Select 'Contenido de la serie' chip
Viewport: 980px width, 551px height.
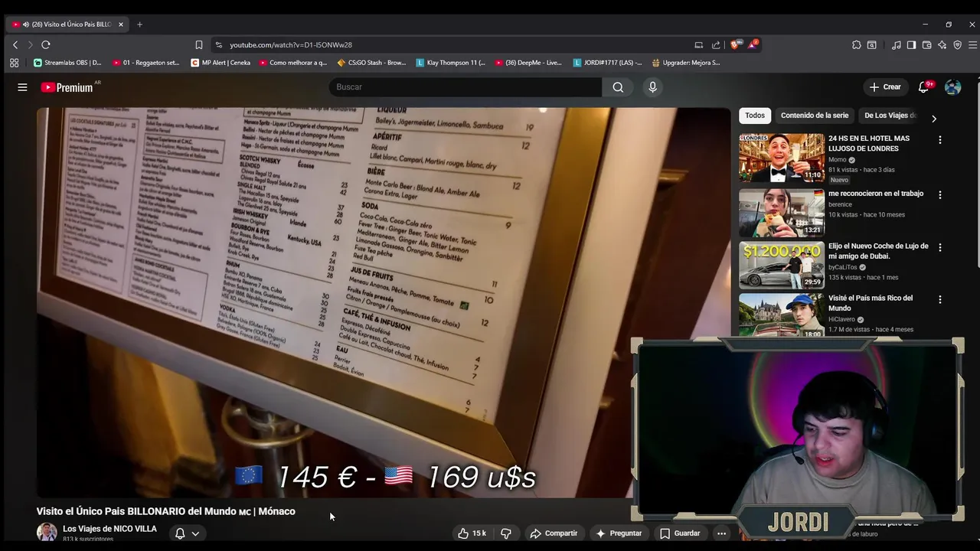coord(815,116)
